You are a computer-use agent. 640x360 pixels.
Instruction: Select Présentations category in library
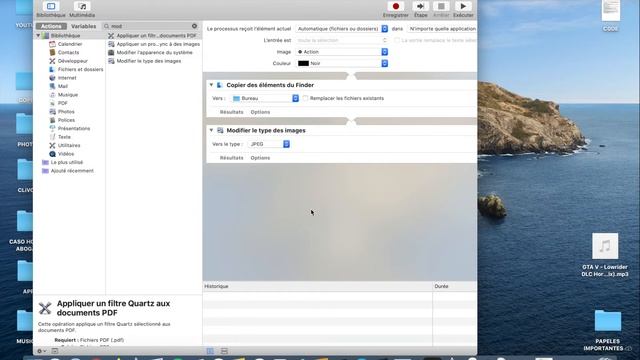(73, 129)
